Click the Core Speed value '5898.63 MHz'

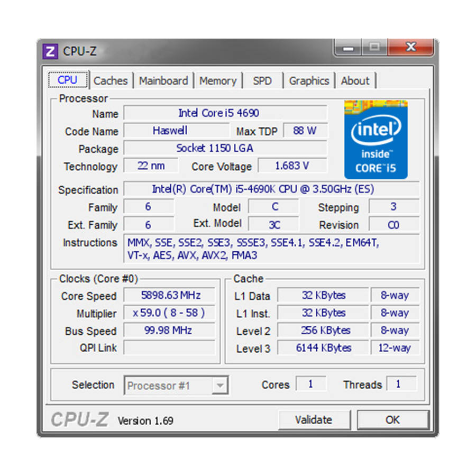[169, 295]
